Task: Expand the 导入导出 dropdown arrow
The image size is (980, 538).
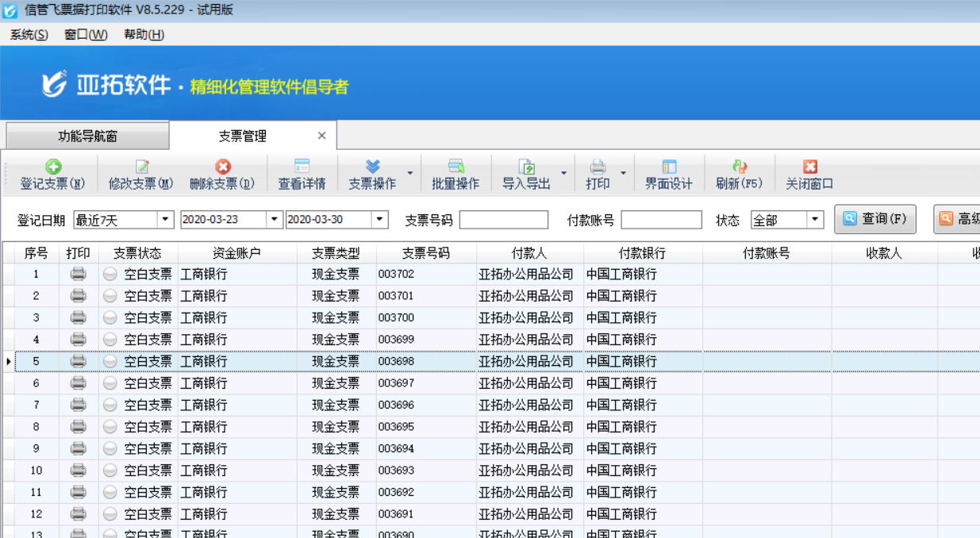Action: (x=564, y=173)
